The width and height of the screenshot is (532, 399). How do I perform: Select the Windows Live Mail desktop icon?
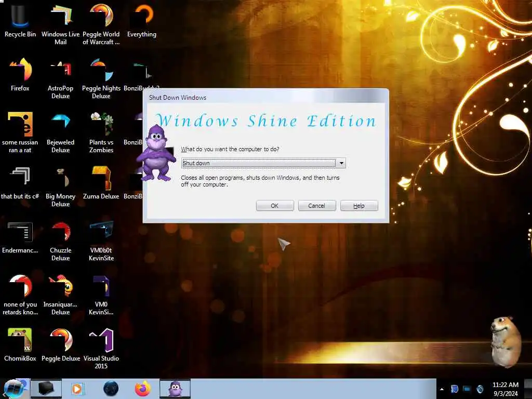[60, 24]
